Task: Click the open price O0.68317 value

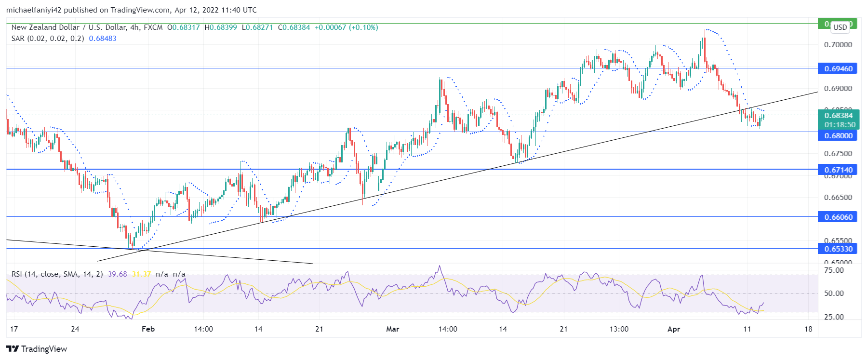Action: click(x=183, y=27)
